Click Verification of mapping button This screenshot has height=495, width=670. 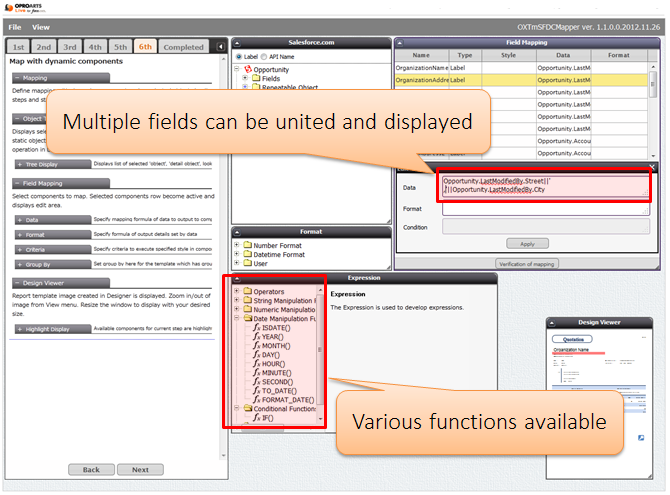526,264
